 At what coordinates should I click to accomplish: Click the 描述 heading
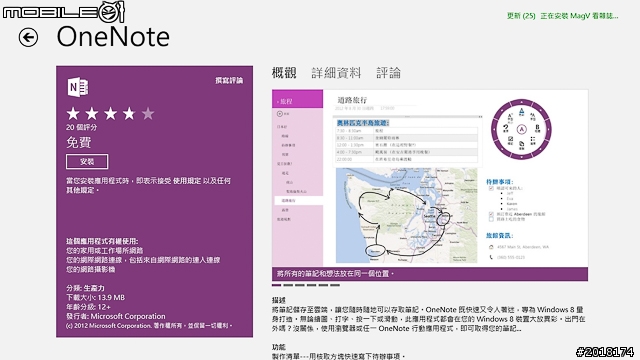(x=279, y=300)
